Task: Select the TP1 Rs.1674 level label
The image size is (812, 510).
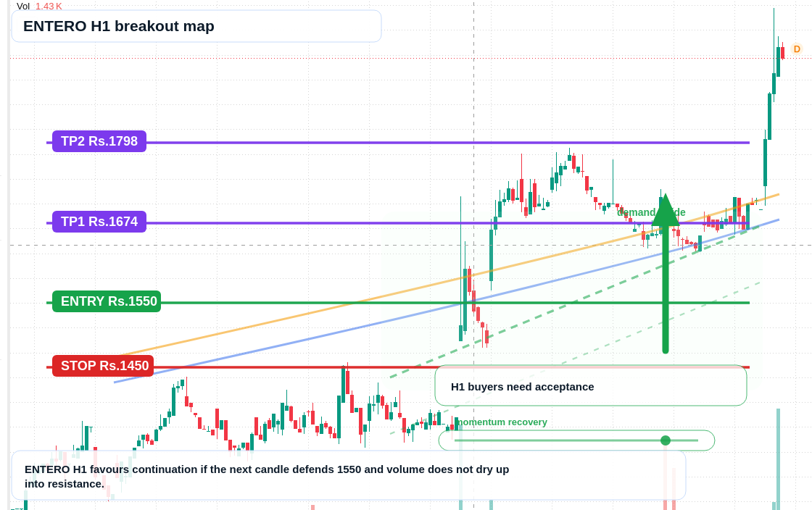Action: coord(99,222)
